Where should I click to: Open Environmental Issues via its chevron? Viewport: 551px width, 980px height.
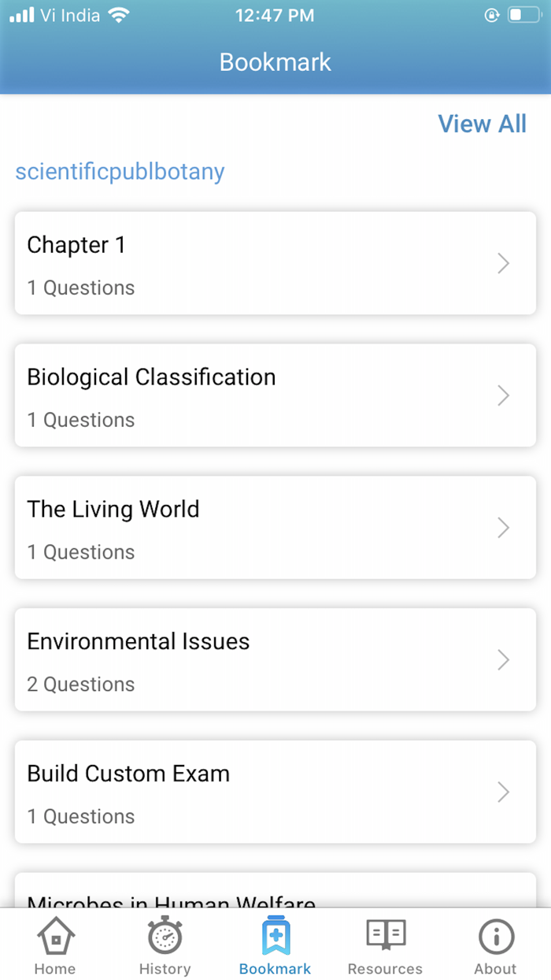[x=503, y=660]
